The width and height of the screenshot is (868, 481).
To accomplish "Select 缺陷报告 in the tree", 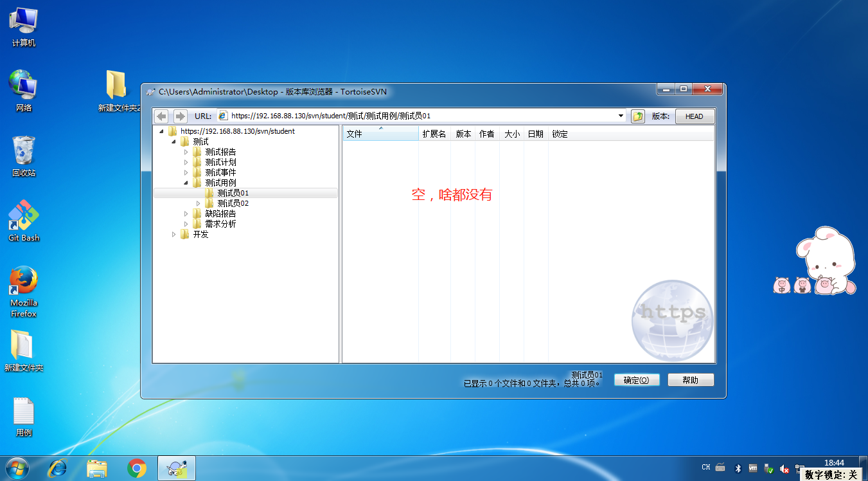I will click(220, 213).
